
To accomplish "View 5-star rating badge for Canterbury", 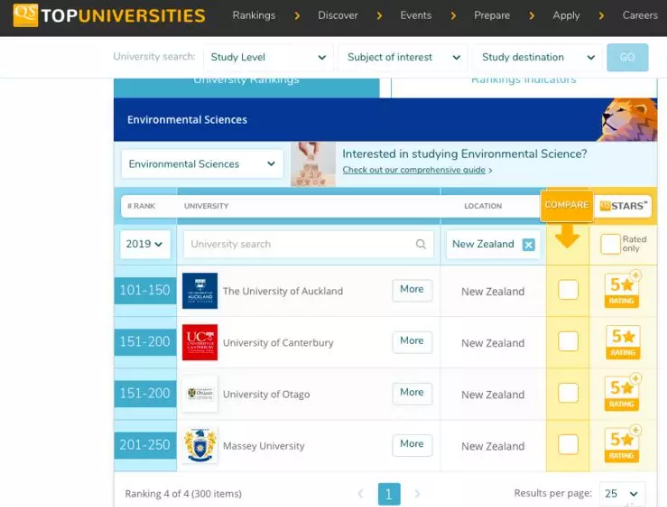I will point(623,342).
